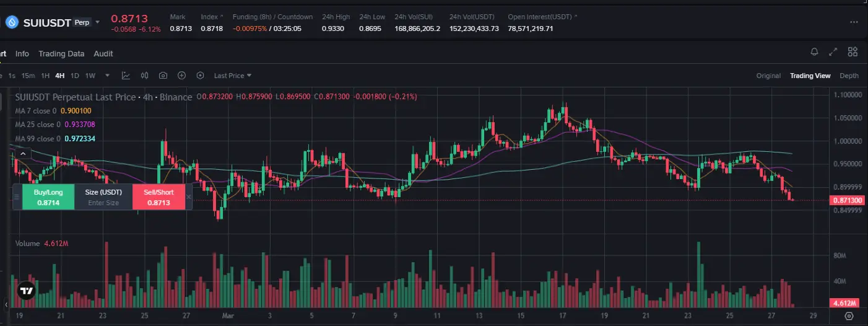This screenshot has width=868, height=326.
Task: Select the 1H timeframe
Action: [x=45, y=76]
